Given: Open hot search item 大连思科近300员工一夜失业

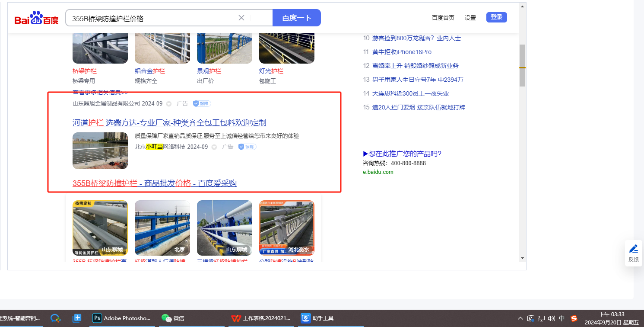Looking at the screenshot, I should (x=411, y=93).
